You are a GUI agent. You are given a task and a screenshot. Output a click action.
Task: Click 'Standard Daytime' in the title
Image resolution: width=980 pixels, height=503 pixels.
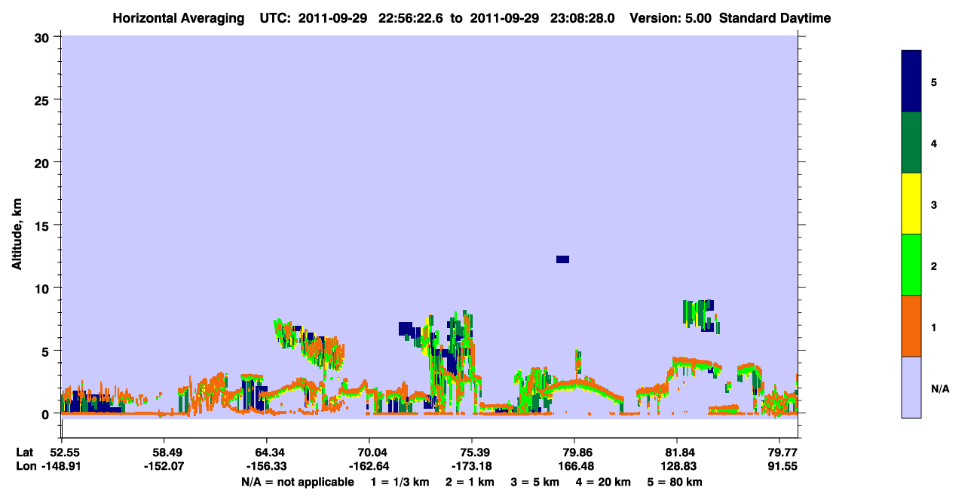tap(775, 18)
